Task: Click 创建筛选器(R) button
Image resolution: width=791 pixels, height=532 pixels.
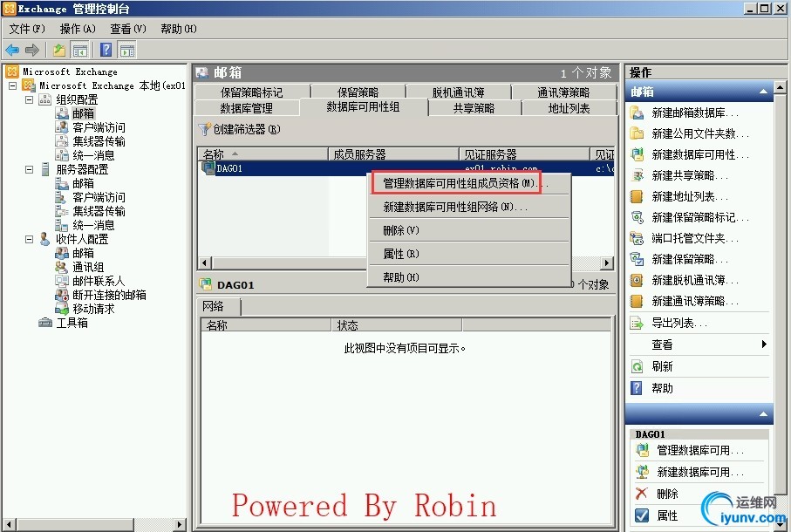Action: (240, 130)
